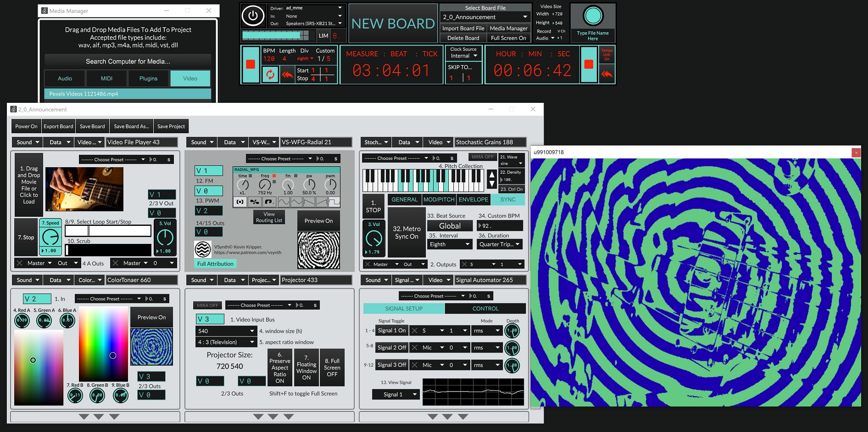Click the teal circular record button
This screenshot has height=432, width=868.
point(593,16)
